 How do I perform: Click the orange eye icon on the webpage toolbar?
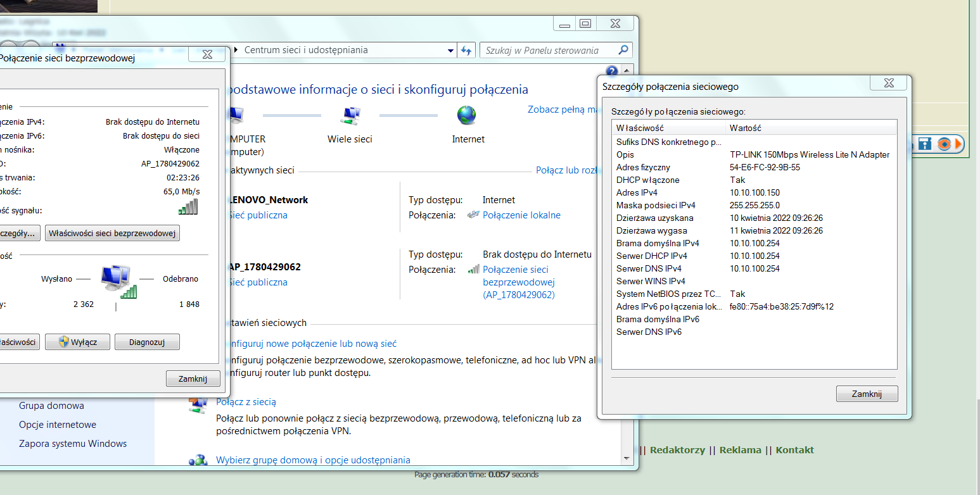click(x=944, y=144)
